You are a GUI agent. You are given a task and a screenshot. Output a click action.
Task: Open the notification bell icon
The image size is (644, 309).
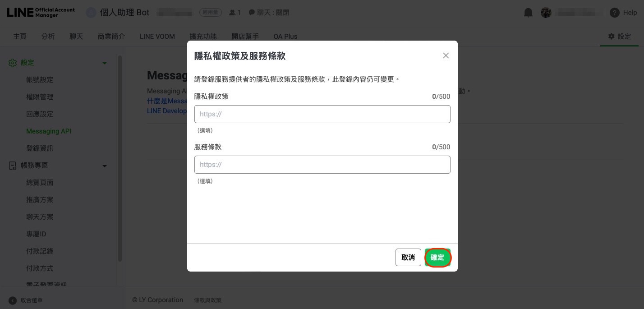pos(528,13)
